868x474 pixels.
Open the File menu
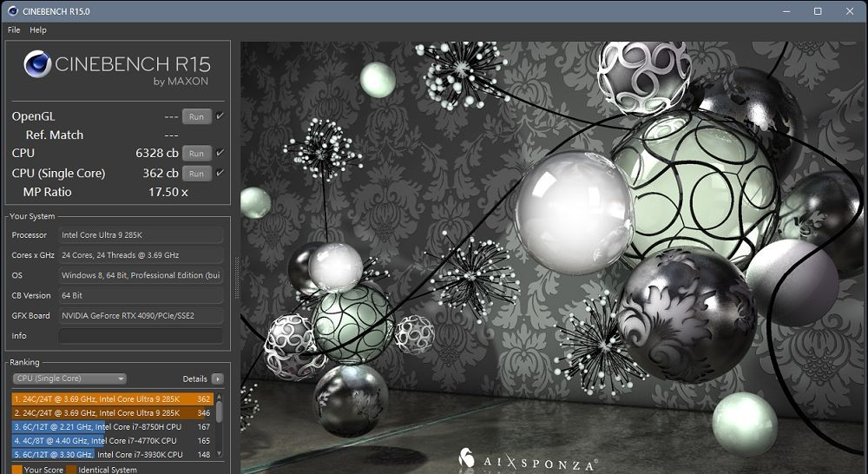pos(14,30)
